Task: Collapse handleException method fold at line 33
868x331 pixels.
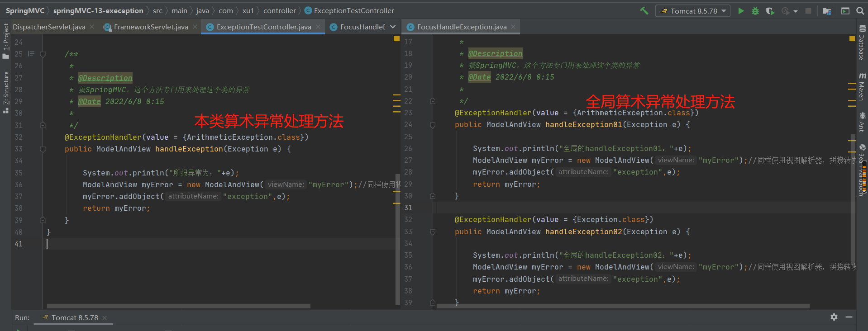Action: pyautogui.click(x=43, y=149)
